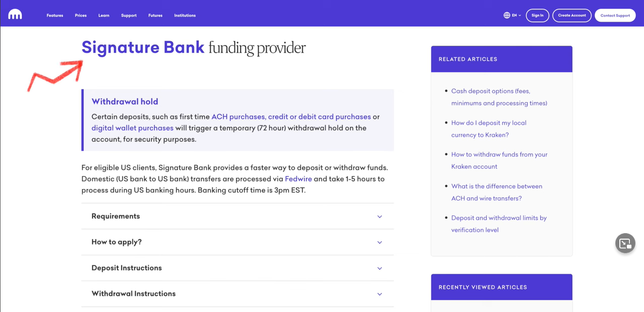Click the globe language icon
The height and width of the screenshot is (312, 644).
pos(507,15)
